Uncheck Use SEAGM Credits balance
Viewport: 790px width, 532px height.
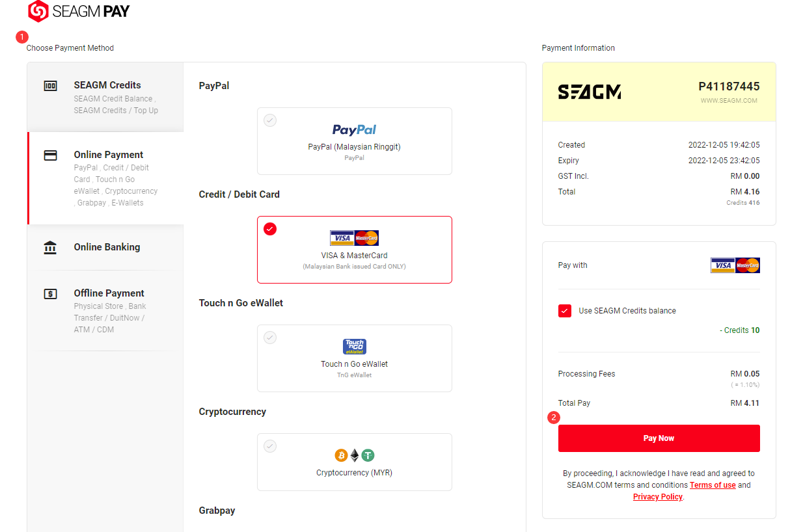coord(565,311)
